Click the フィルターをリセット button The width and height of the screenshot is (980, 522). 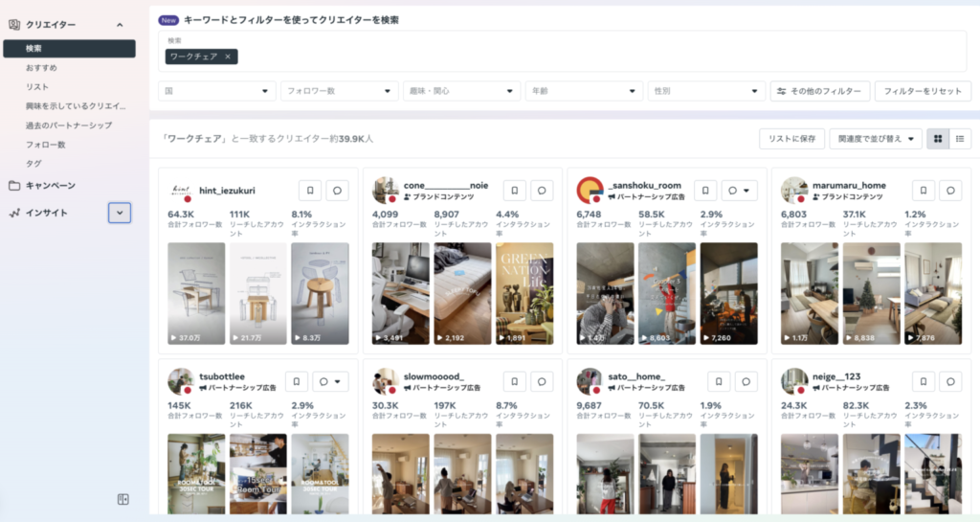click(x=923, y=91)
